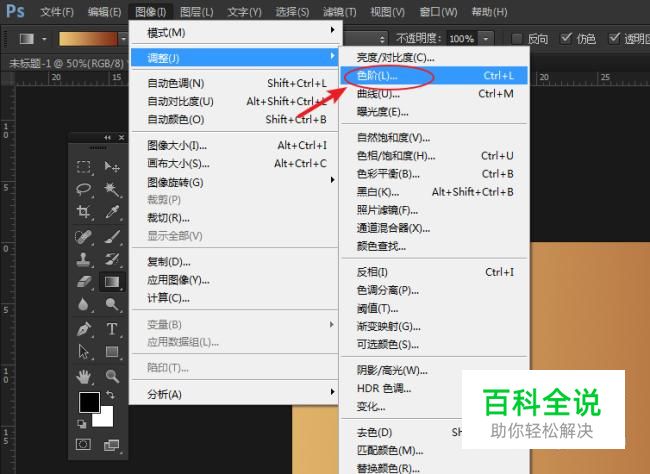Choose 色相/饱和度(H)... command
This screenshot has width=650, height=474.
point(434,156)
